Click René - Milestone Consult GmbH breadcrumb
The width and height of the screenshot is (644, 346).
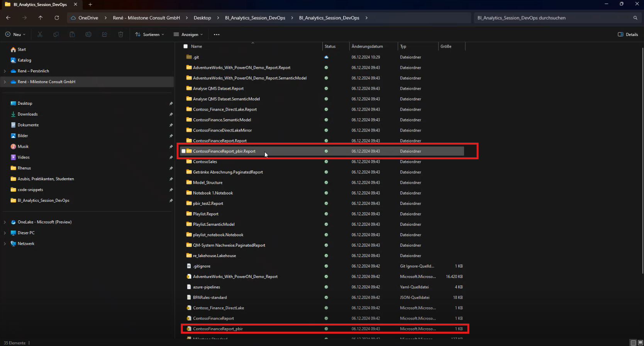click(146, 18)
